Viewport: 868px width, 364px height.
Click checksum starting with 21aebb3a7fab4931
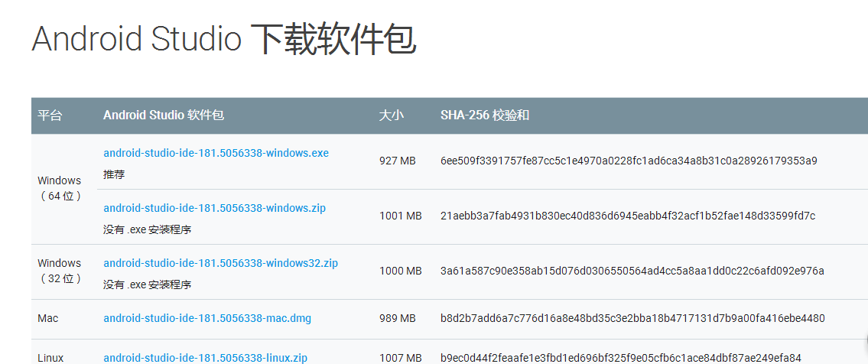coord(628,216)
